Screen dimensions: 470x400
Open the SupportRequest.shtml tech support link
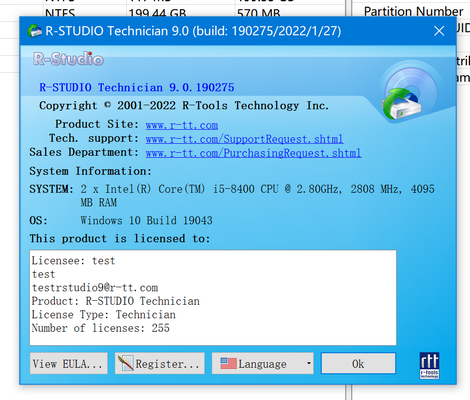[x=244, y=139]
